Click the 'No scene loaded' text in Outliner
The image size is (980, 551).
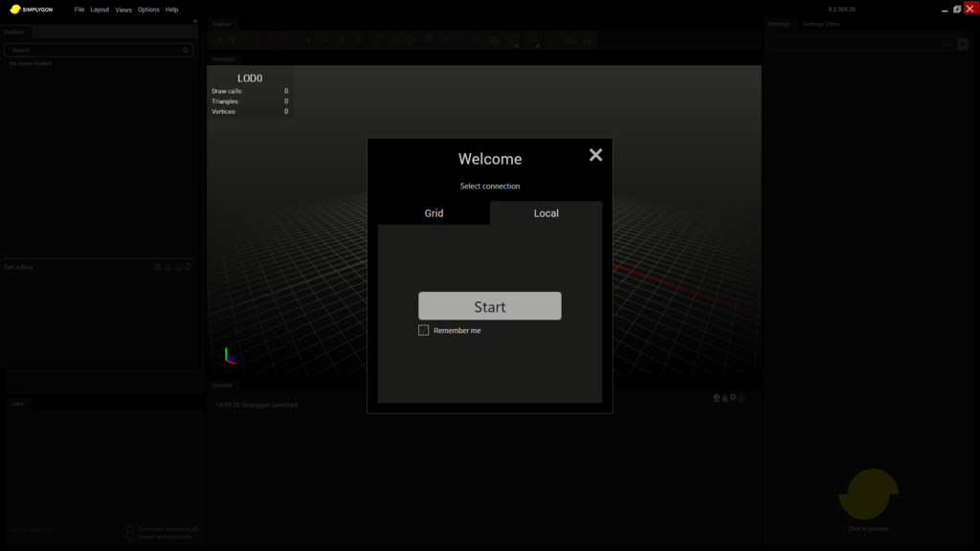tap(30, 63)
